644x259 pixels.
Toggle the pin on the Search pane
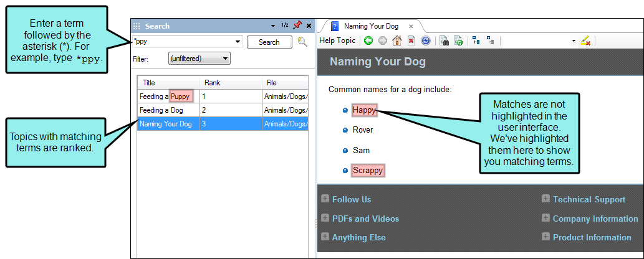pos(297,26)
